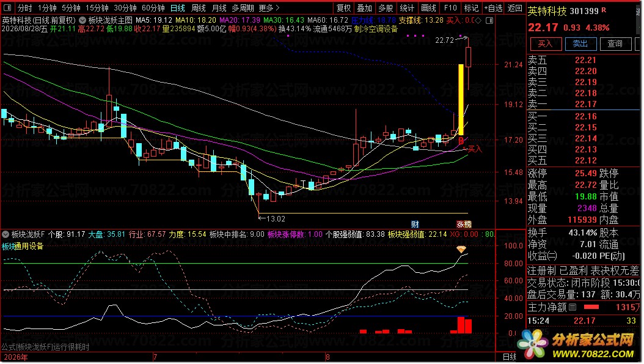Select the 30分钟 period
This screenshot has width=644, height=364.
tap(125, 8)
